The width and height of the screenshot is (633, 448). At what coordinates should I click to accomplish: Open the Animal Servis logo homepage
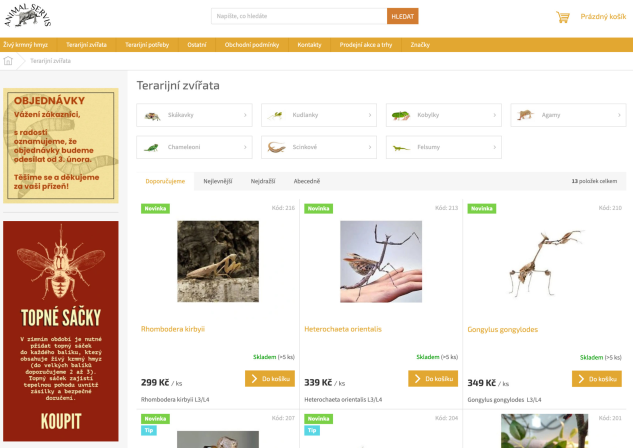pyautogui.click(x=27, y=16)
